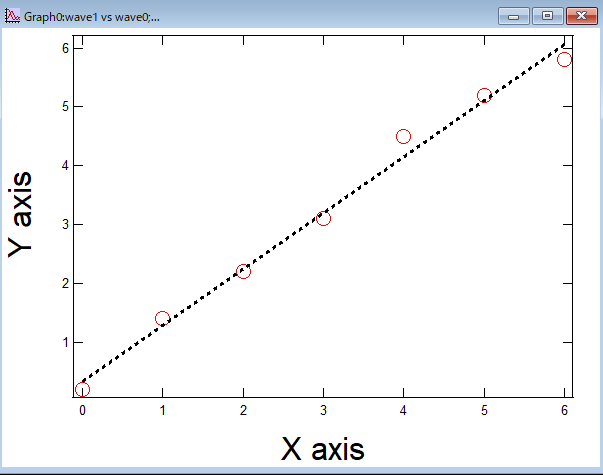603x475 pixels.
Task: Click the dotted black fit line between markers at X equals 3 and 4
Action: 363,185
